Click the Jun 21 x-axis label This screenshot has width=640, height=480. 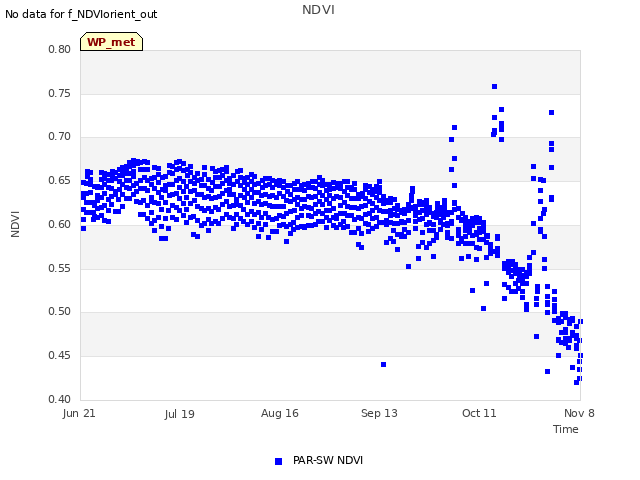(x=79, y=413)
